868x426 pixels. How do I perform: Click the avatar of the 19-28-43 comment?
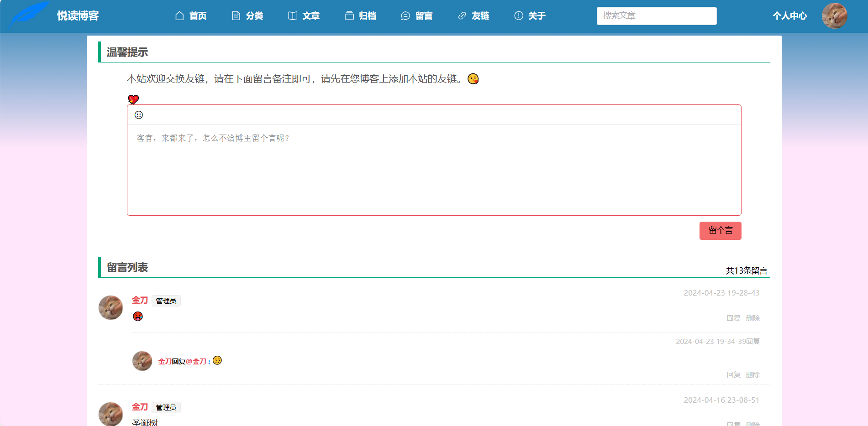click(110, 307)
